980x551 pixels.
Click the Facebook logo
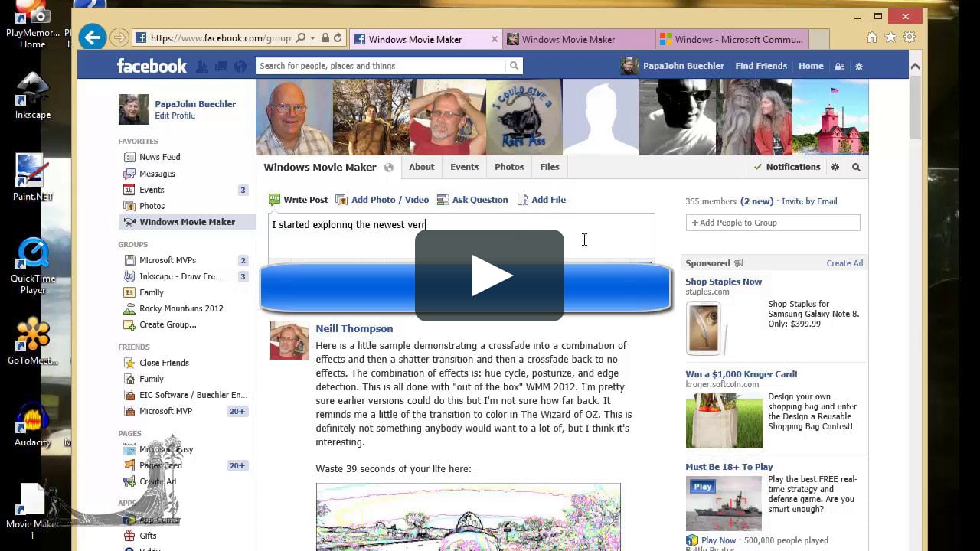152,66
